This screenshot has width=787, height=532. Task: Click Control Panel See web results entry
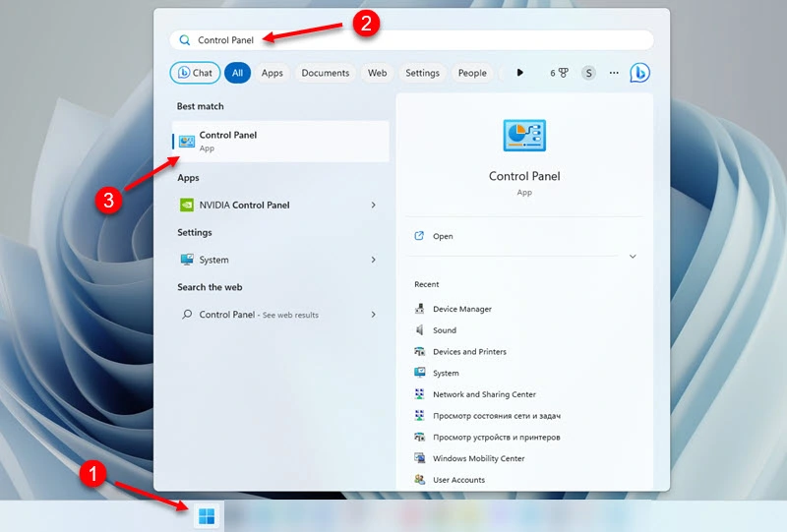(280, 314)
